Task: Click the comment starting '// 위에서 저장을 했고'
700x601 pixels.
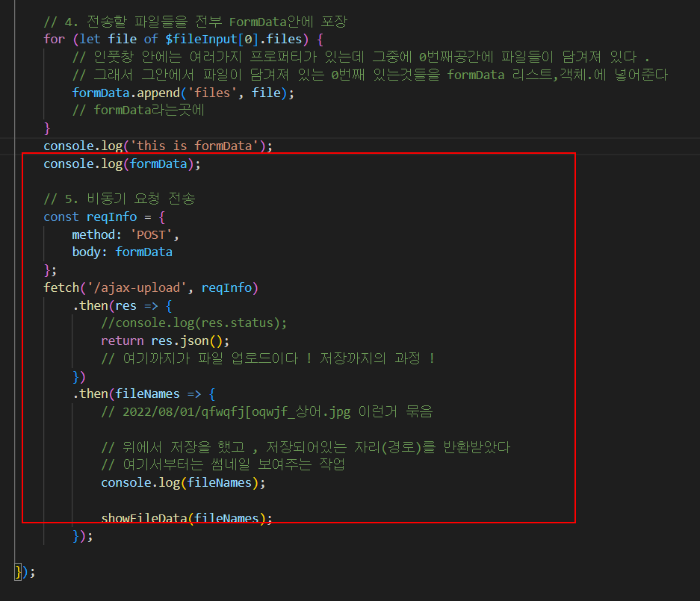Action: (306, 447)
